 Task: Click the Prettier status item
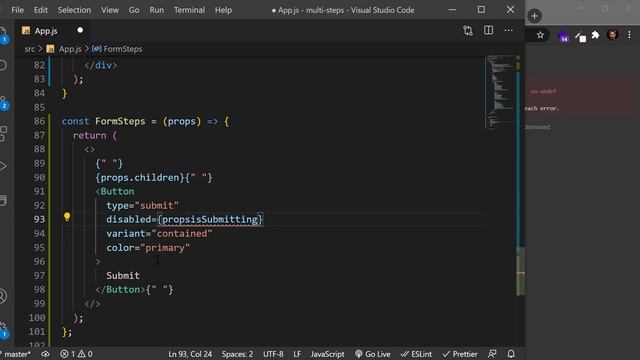(x=460, y=354)
